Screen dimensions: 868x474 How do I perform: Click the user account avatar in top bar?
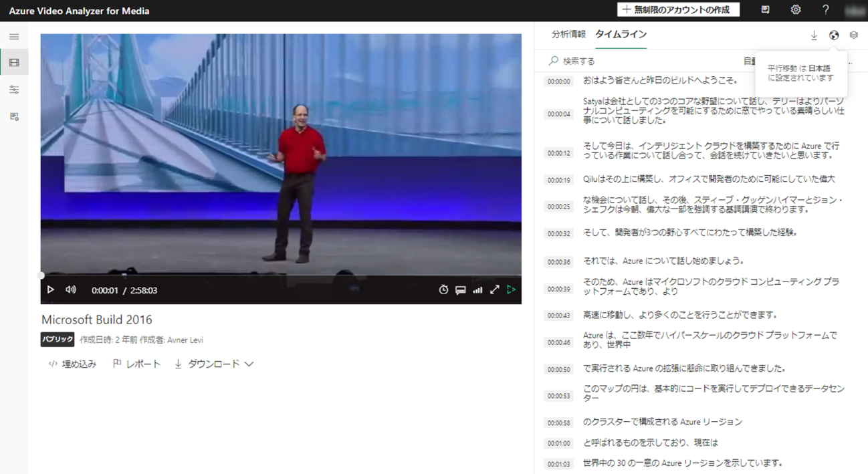pyautogui.click(x=855, y=10)
